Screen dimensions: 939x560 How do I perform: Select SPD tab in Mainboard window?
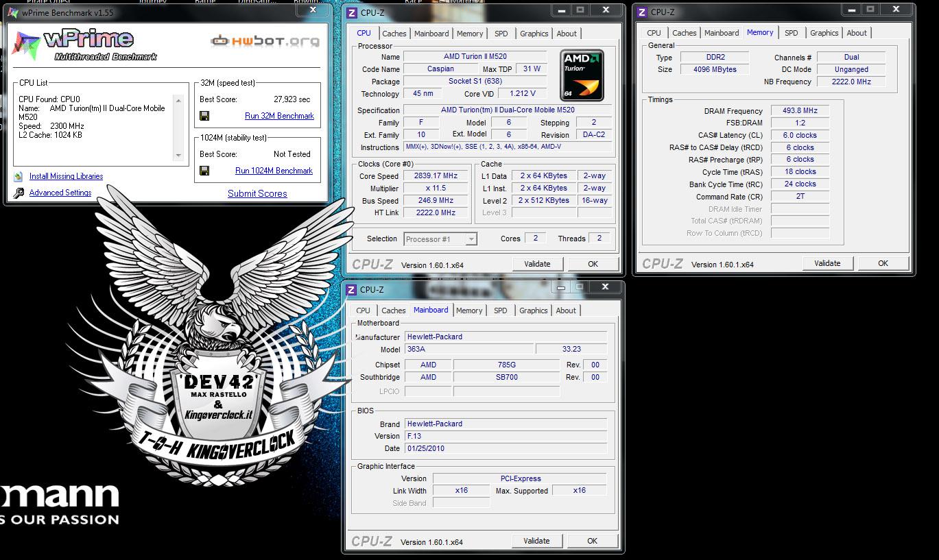click(501, 311)
